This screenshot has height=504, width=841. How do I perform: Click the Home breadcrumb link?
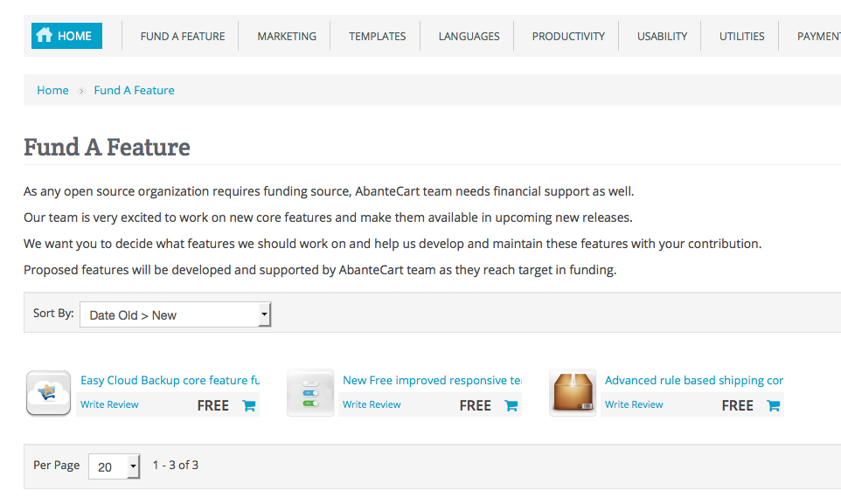[x=52, y=90]
